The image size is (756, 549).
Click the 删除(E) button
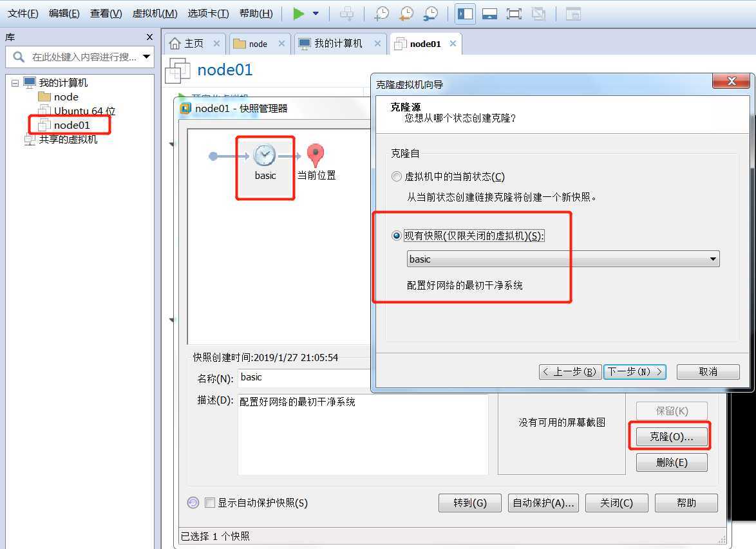pyautogui.click(x=672, y=463)
